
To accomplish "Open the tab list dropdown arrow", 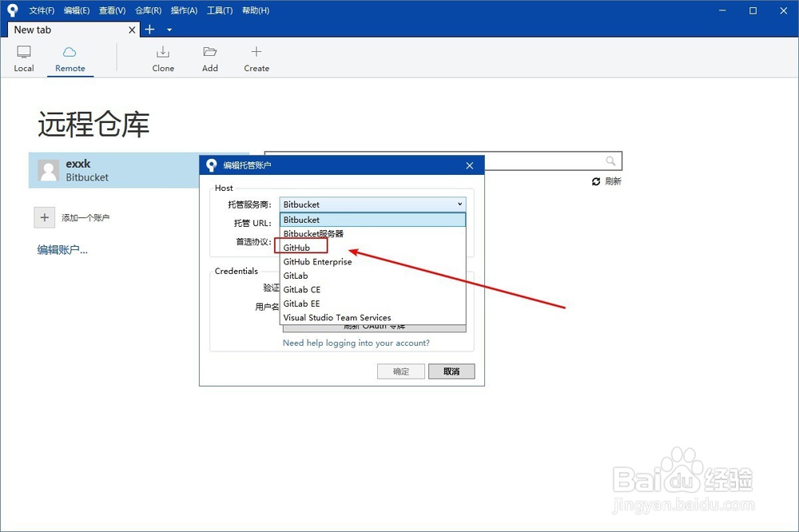I will click(x=169, y=30).
